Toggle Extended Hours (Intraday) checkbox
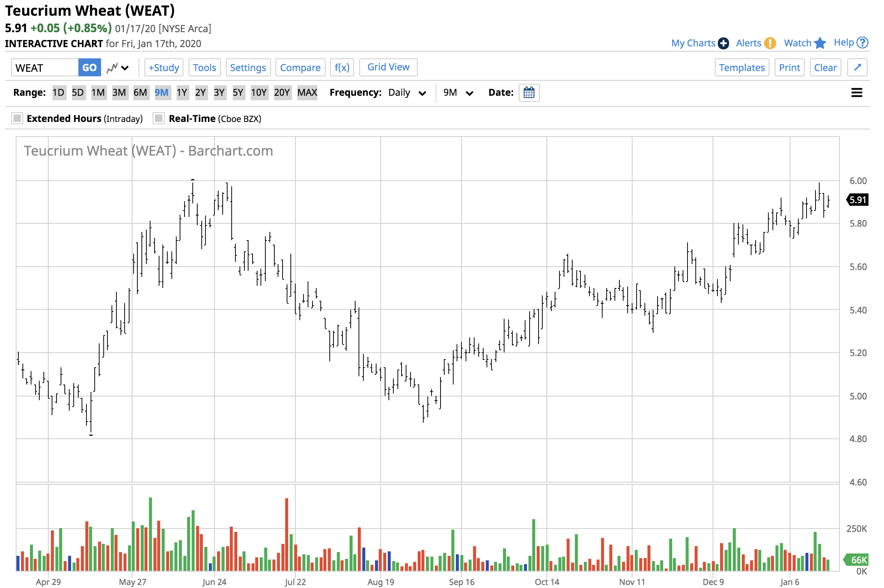 click(17, 119)
